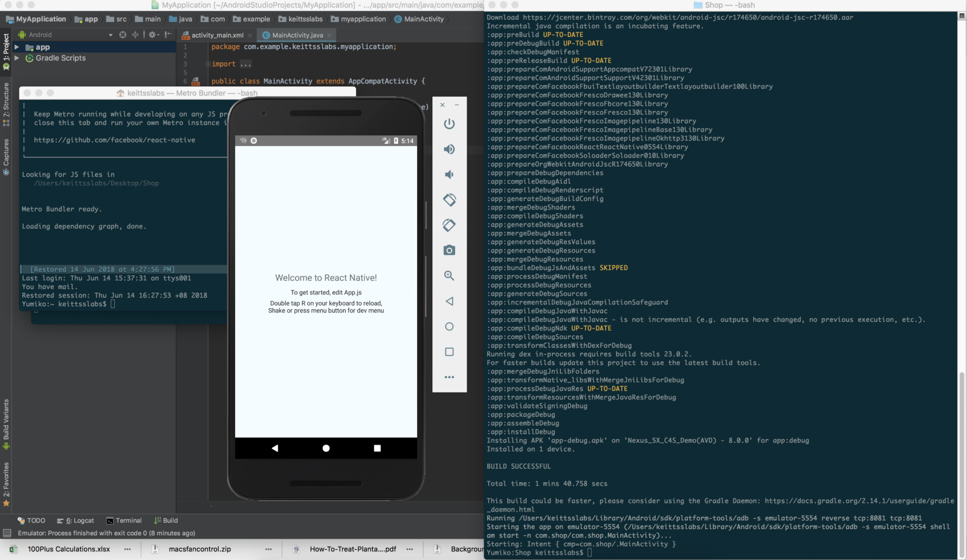Close the activity_main.xml tab

tap(250, 35)
